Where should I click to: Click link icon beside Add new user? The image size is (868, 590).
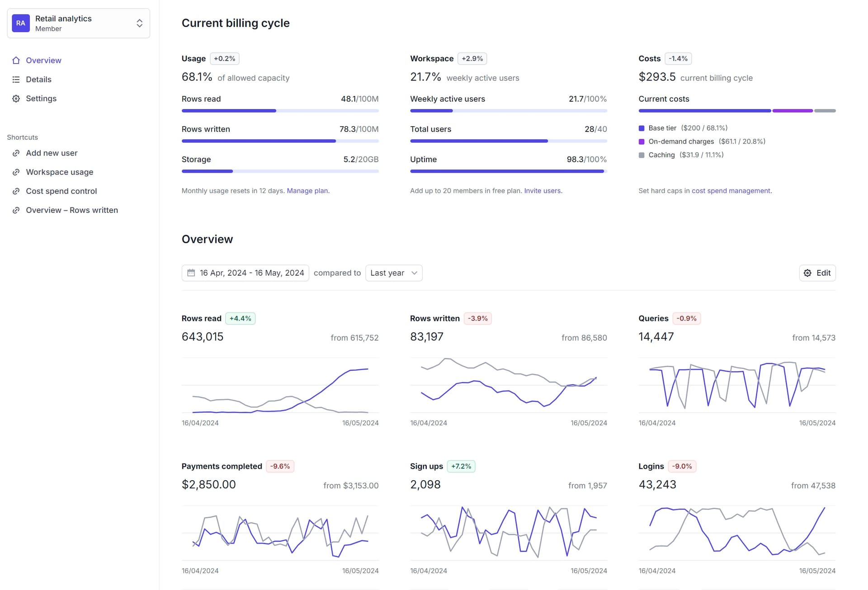point(16,153)
